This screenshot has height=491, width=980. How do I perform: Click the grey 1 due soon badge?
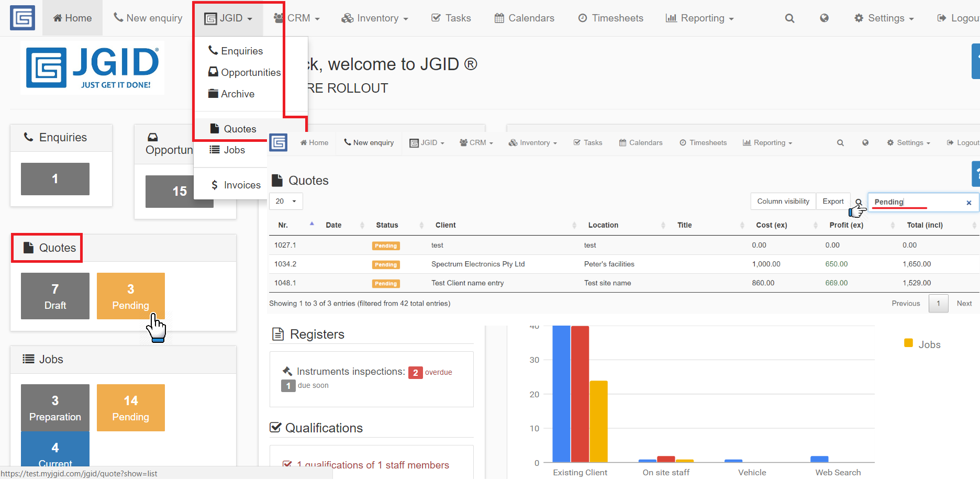288,386
